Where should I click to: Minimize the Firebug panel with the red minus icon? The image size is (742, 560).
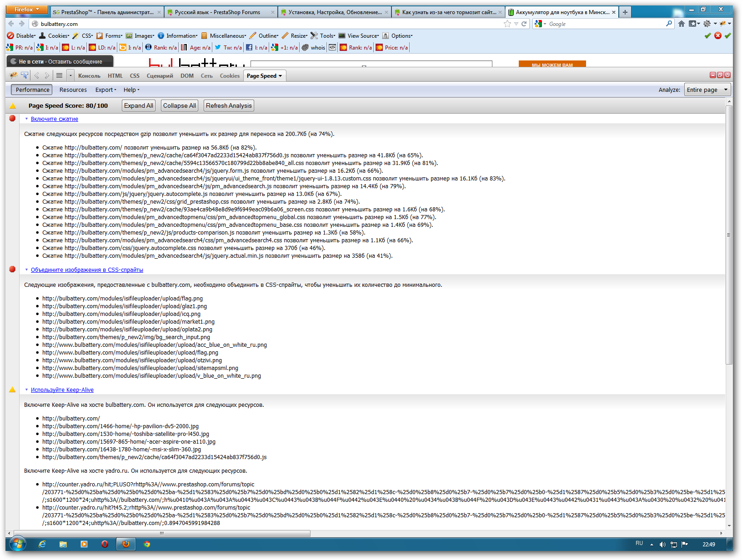(713, 75)
